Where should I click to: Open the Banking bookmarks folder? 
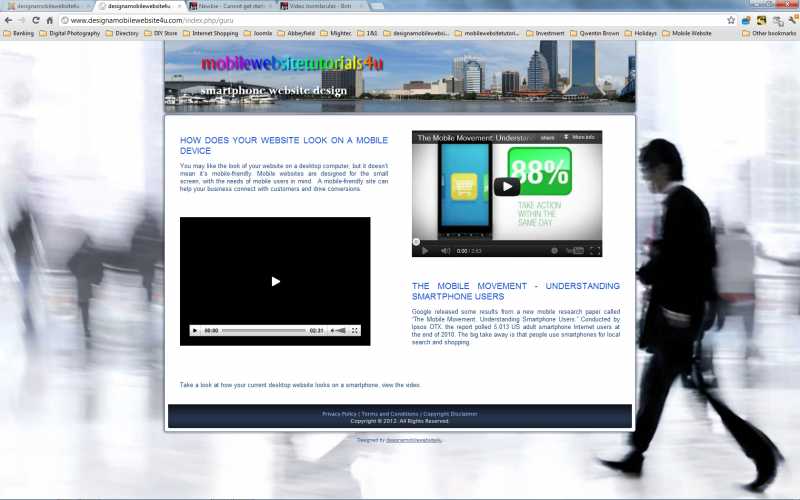tap(18, 33)
